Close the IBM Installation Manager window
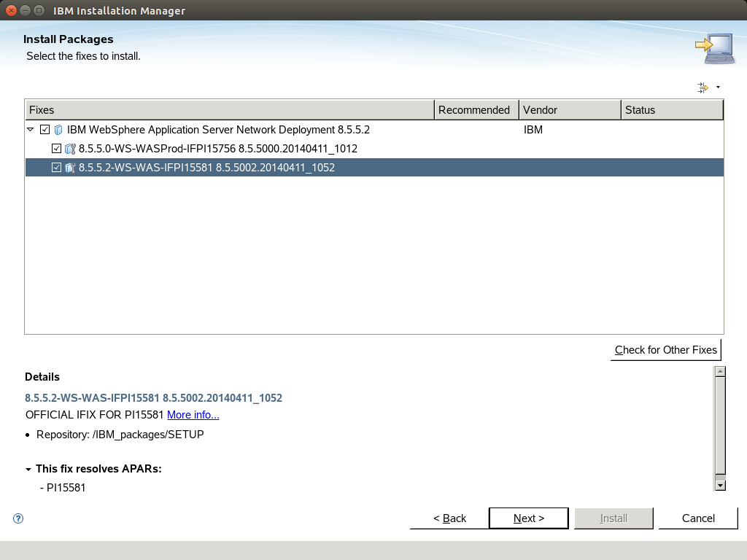 (x=11, y=10)
